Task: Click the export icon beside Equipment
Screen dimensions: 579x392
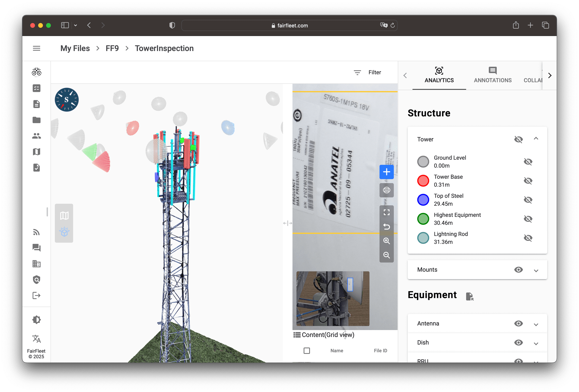Action: click(x=469, y=296)
